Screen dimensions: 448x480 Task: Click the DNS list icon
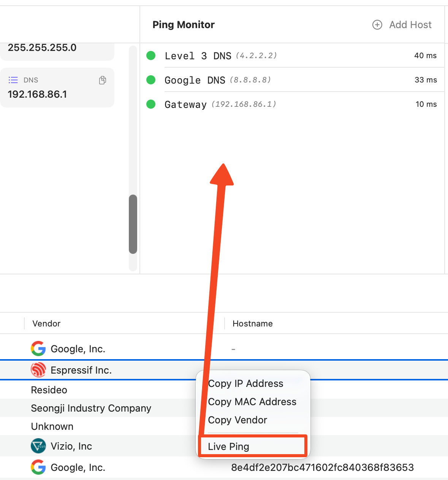coord(13,80)
